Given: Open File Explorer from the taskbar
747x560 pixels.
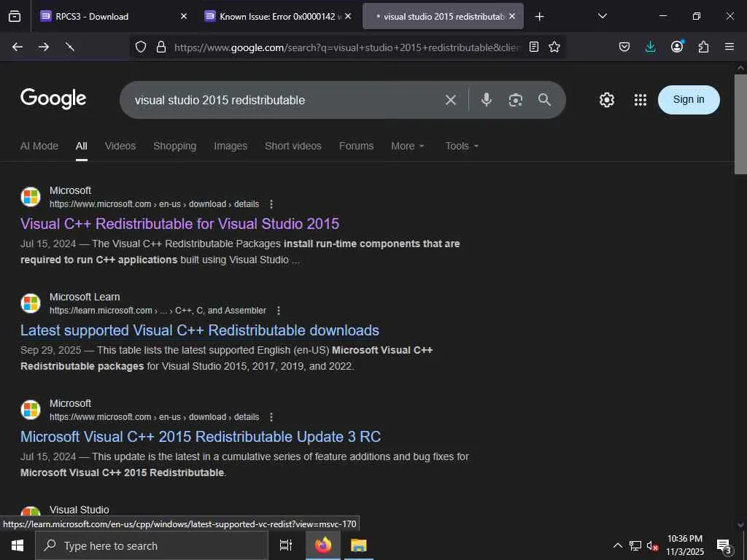Looking at the screenshot, I should 358,545.
